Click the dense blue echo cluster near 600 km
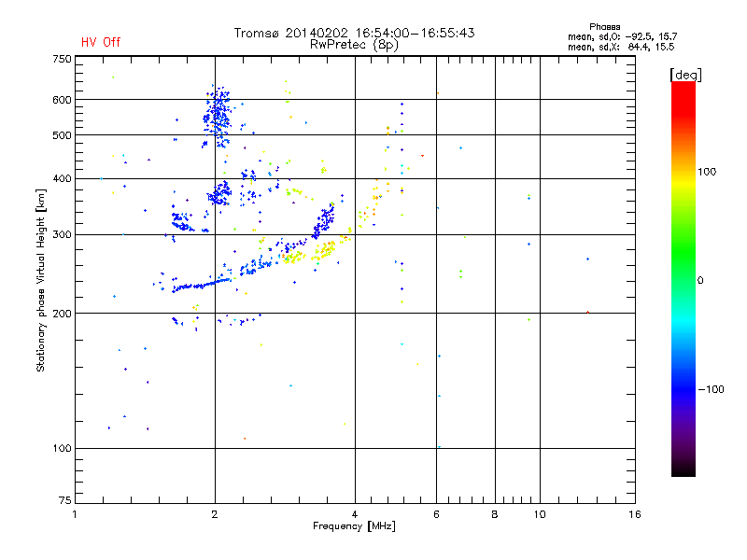Viewport: 747px width, 560px height. [x=218, y=117]
